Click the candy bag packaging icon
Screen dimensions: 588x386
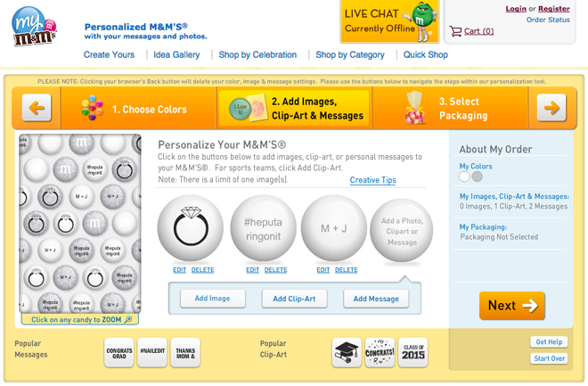(415, 108)
